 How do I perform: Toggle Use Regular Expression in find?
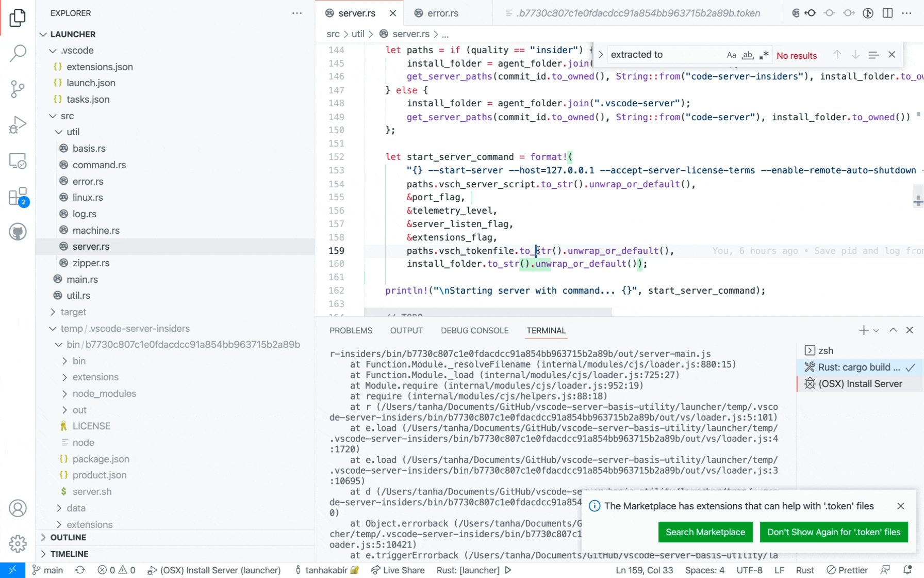pos(764,55)
